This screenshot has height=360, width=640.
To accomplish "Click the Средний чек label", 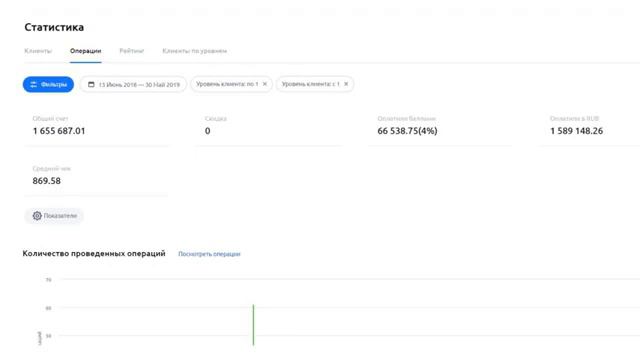I will pyautogui.click(x=51, y=169).
